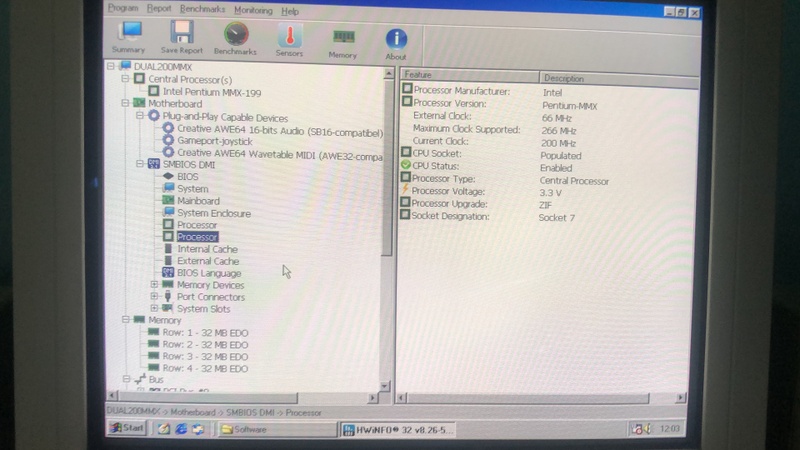Select Row: 2 - 32 MB EDO
800x450 pixels.
(x=205, y=345)
